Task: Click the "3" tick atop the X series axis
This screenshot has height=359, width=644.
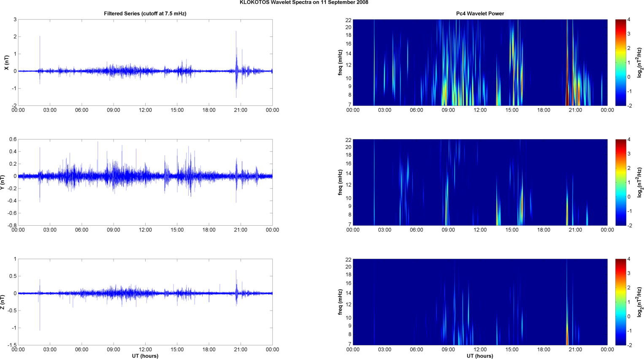Action: [15, 20]
